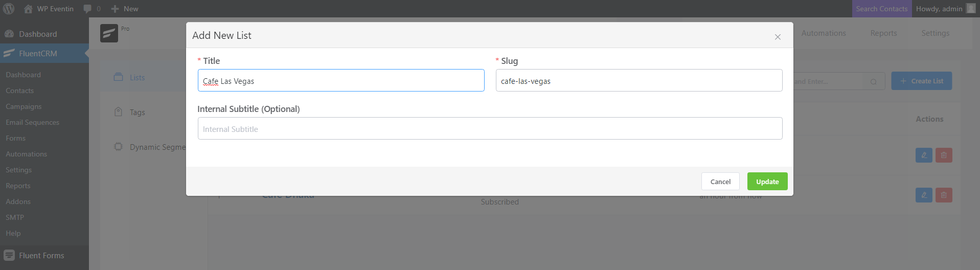Click the search magnifier icon
This screenshot has height=270, width=980.
874,81
